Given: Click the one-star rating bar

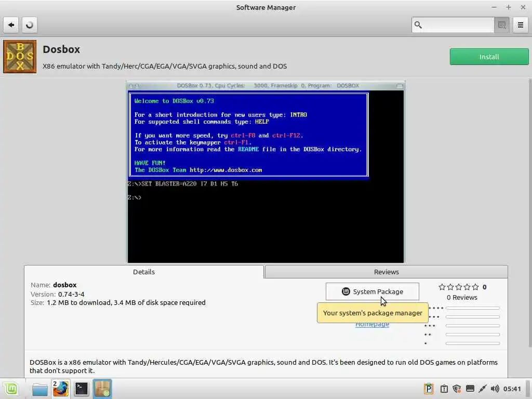Looking at the screenshot, I should (473, 343).
